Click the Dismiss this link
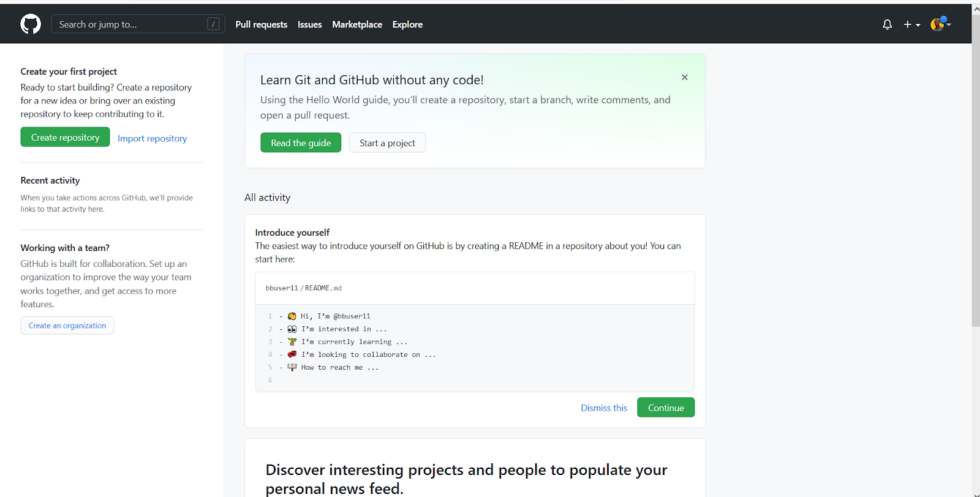The height and width of the screenshot is (497, 980). (x=604, y=408)
